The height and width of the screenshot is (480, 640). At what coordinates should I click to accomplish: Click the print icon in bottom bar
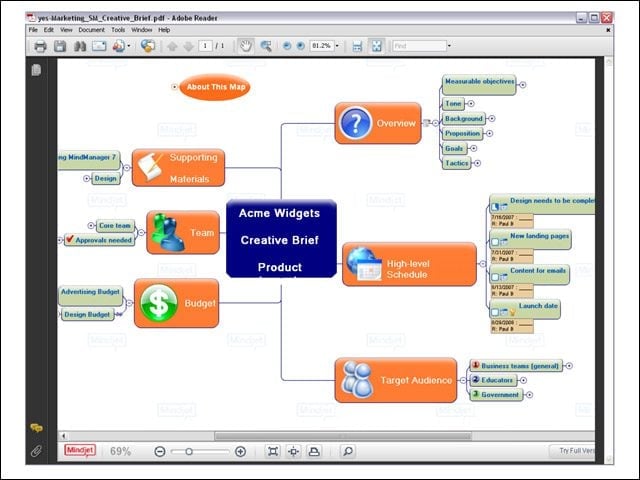(x=314, y=451)
